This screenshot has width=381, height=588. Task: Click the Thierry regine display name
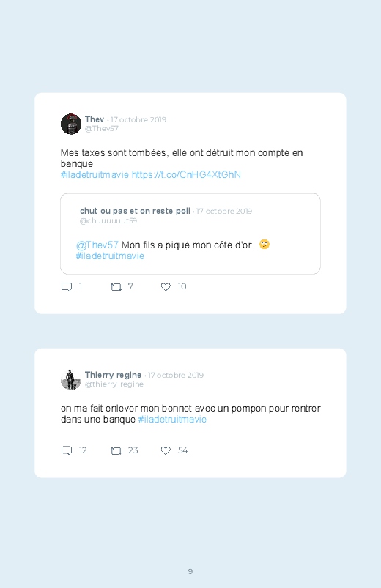pos(113,375)
